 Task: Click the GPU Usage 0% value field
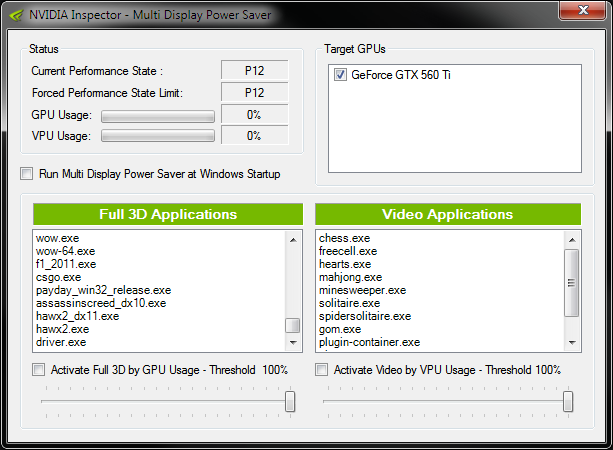(255, 115)
